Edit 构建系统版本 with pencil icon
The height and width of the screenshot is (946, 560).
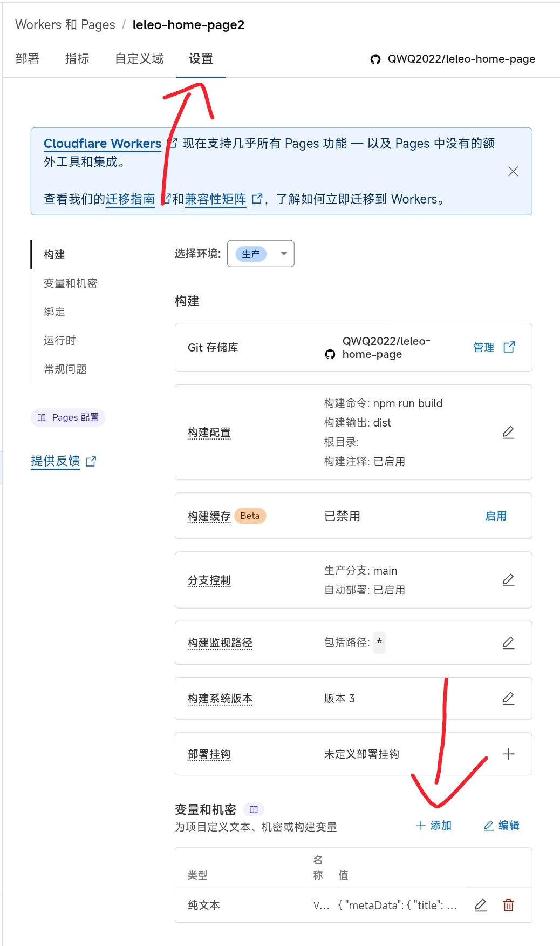click(x=508, y=699)
